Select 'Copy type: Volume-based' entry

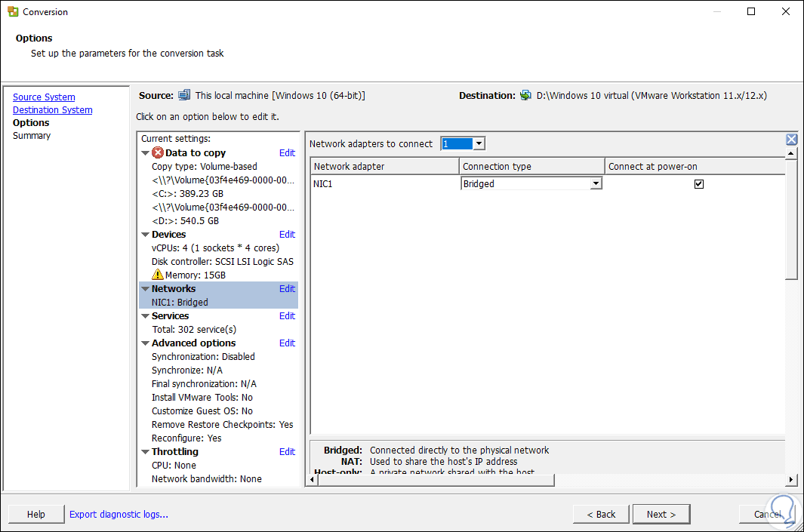(x=205, y=167)
